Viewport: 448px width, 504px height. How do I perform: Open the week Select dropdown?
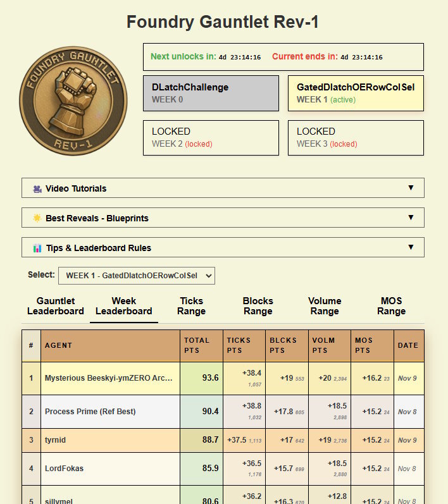pos(137,276)
